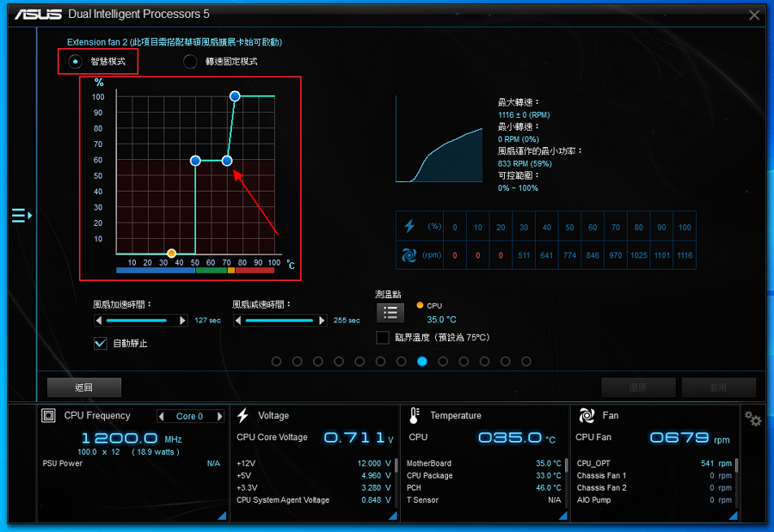Toggle the auto stop checkbox
The image size is (774, 532).
[101, 343]
